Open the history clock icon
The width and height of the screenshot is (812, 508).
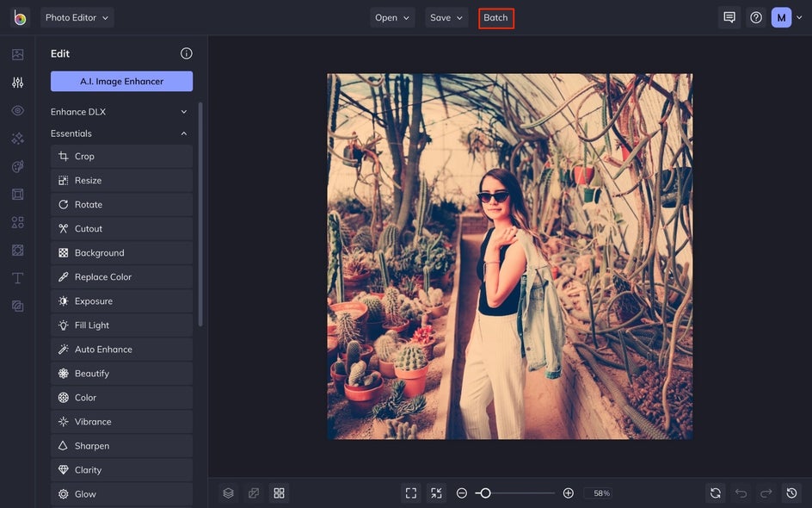click(792, 493)
